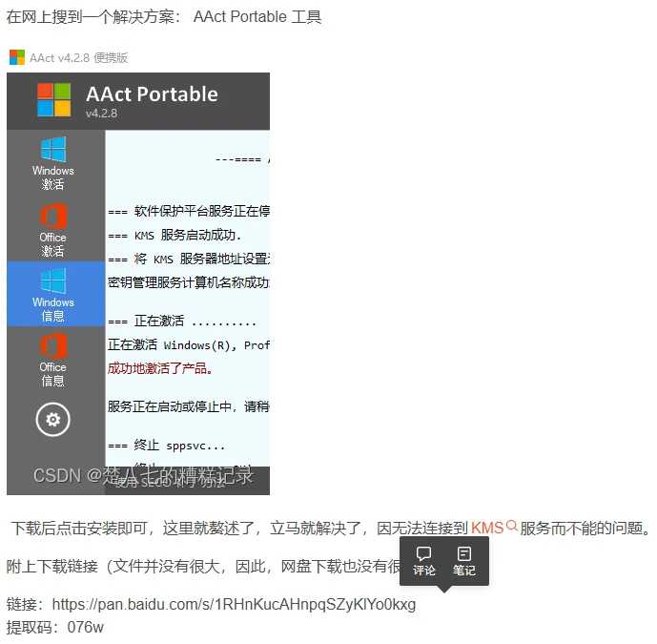
Task: Click the 正在激活 .......... log line
Action: (x=182, y=322)
